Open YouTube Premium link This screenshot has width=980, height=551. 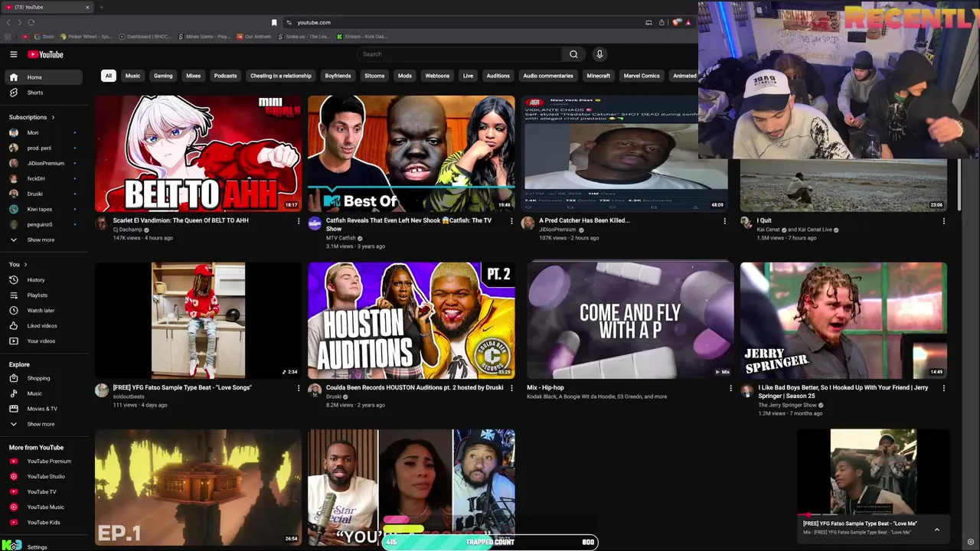coord(43,461)
